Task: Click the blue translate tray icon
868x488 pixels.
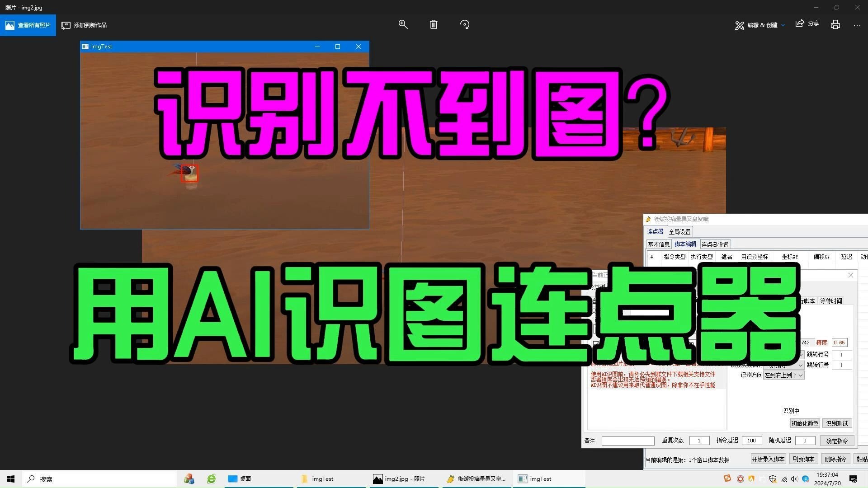Action: coord(805,479)
